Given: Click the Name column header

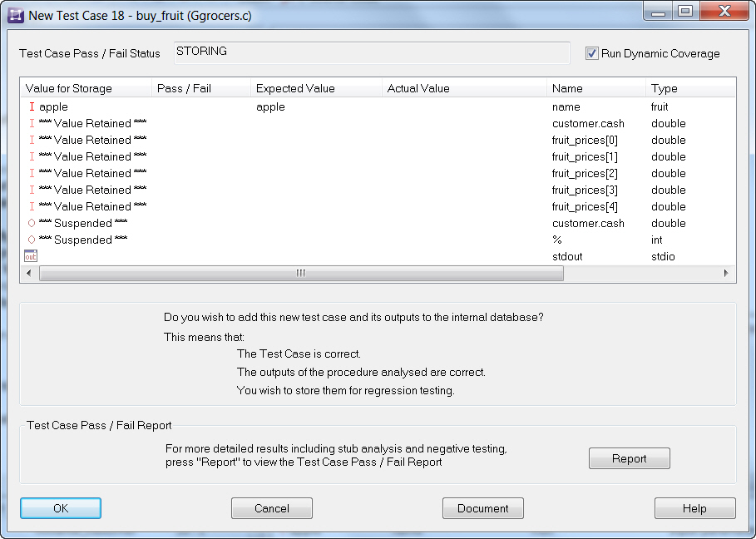Looking at the screenshot, I should click(x=595, y=88).
